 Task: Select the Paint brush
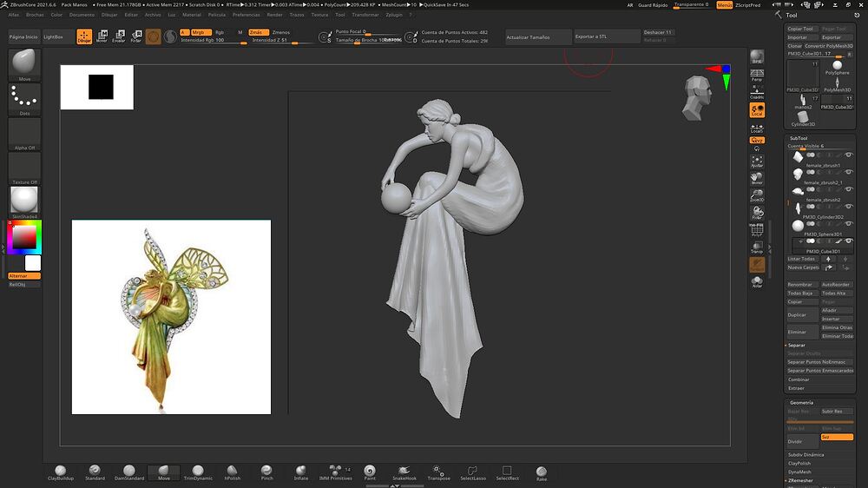pyautogui.click(x=370, y=472)
